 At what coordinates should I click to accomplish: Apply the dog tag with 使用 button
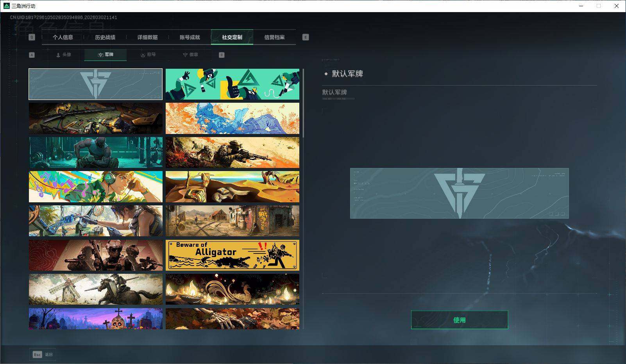(460, 320)
